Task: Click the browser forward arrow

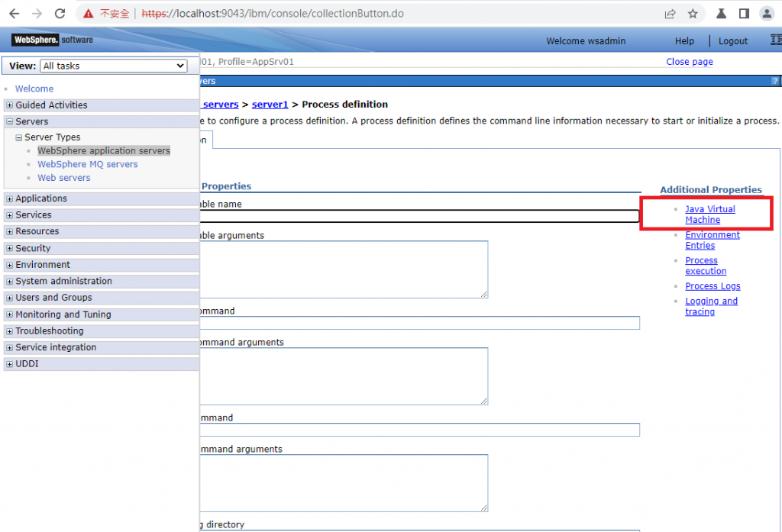Action: (37, 14)
